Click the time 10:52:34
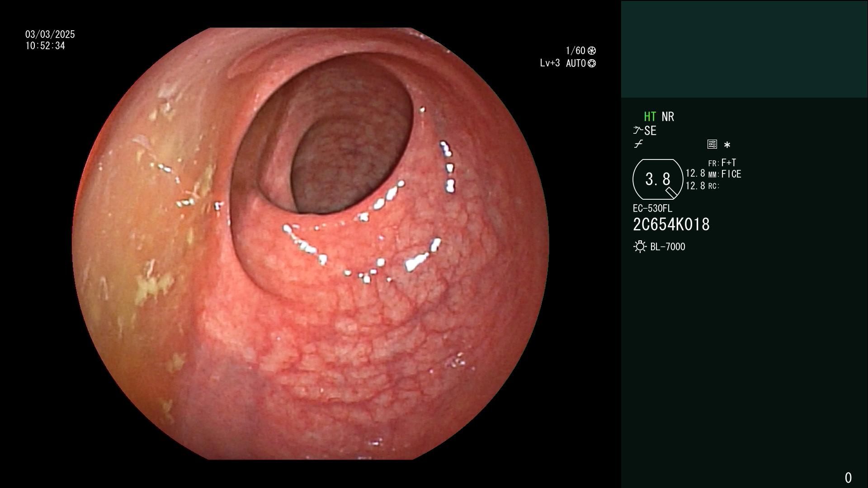Viewport: 868px width, 488px height. 45,46
